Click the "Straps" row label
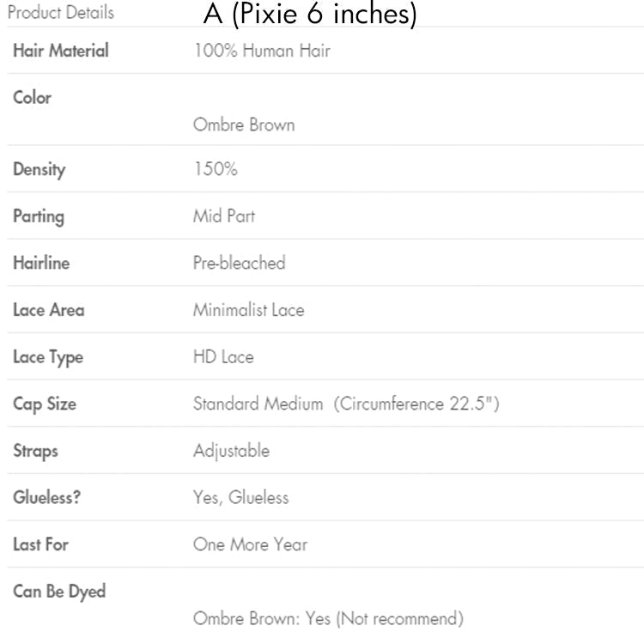 35,450
